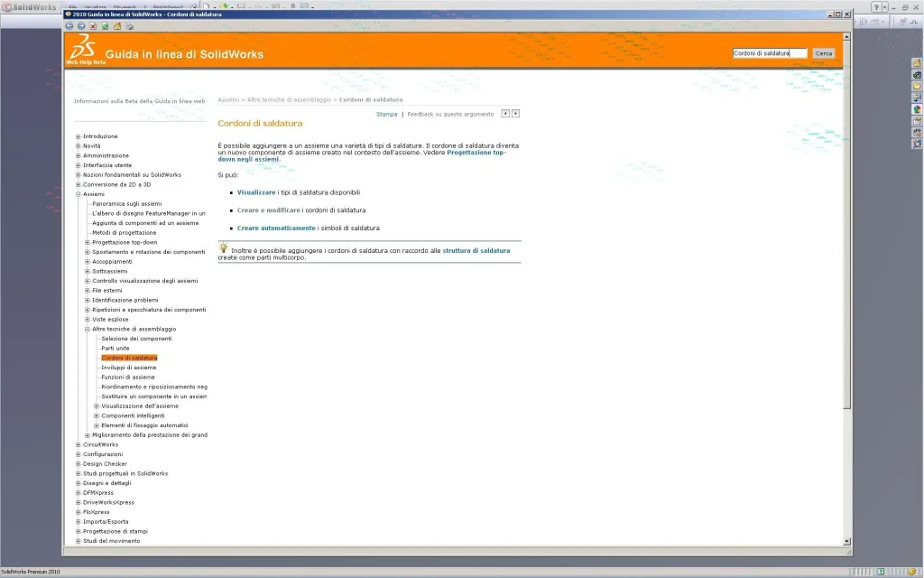
Task: Expand the Componenti intelligenti node
Action: click(97, 415)
